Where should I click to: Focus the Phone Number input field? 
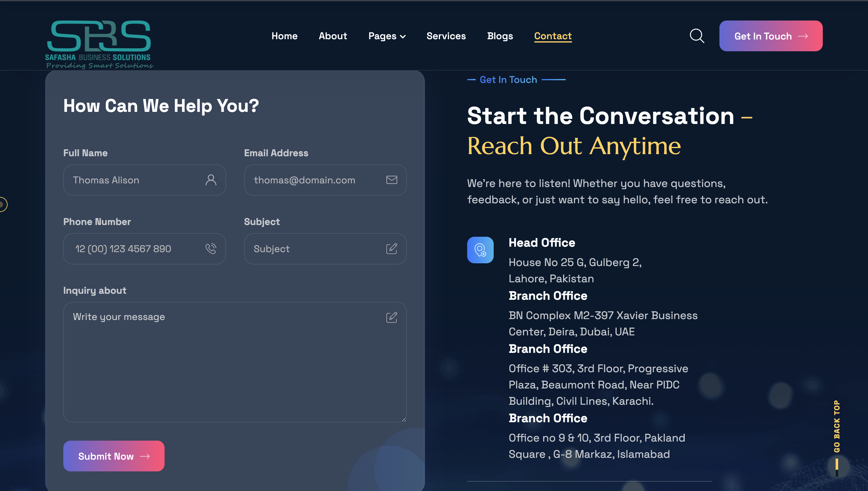pos(145,249)
